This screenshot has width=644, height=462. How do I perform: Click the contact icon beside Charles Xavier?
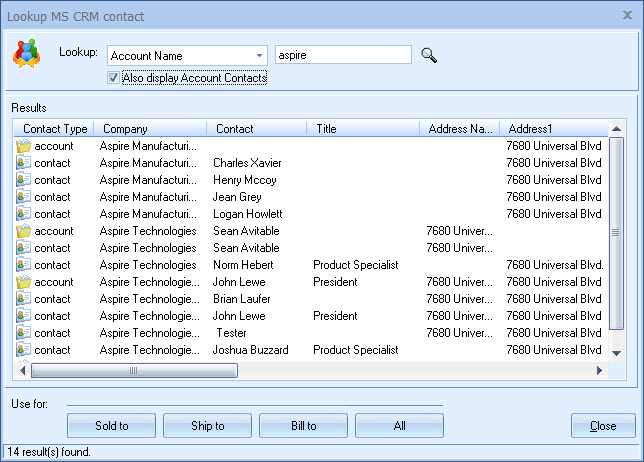click(x=24, y=163)
